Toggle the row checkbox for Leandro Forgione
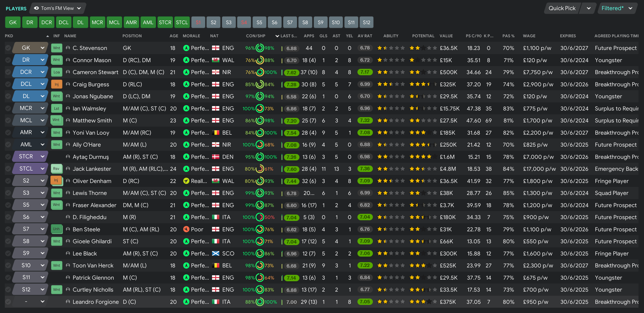 point(8,302)
